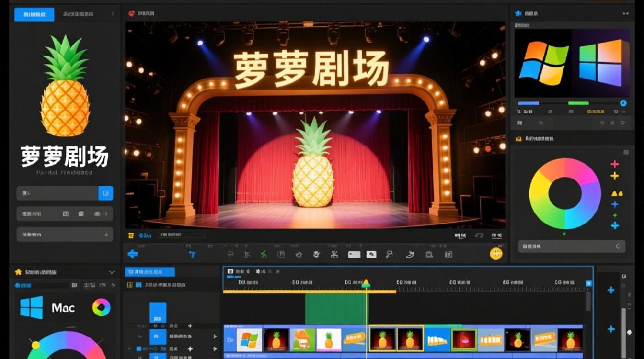Click the blue puzzle icon in right panel header
The width and height of the screenshot is (644, 359).
pos(518,13)
